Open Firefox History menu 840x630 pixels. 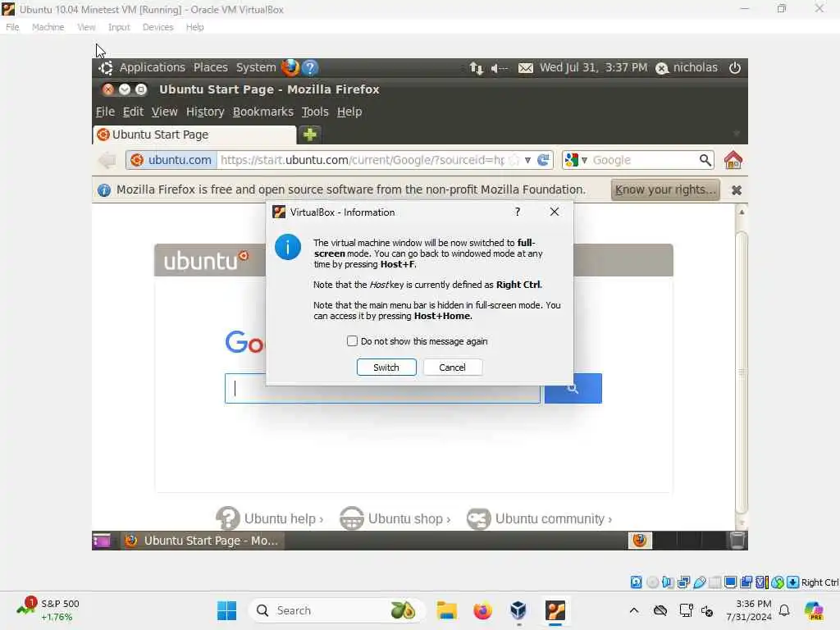(205, 112)
